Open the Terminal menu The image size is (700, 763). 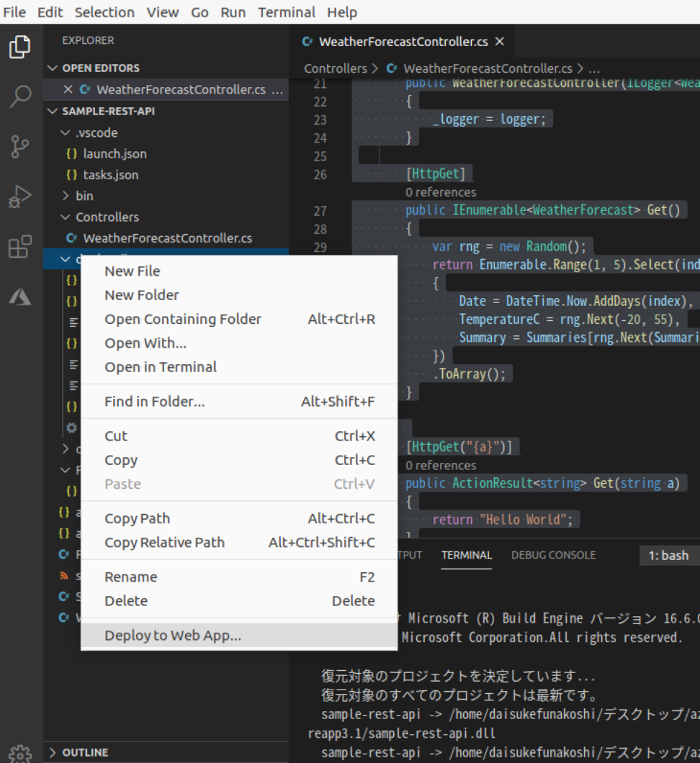(287, 12)
